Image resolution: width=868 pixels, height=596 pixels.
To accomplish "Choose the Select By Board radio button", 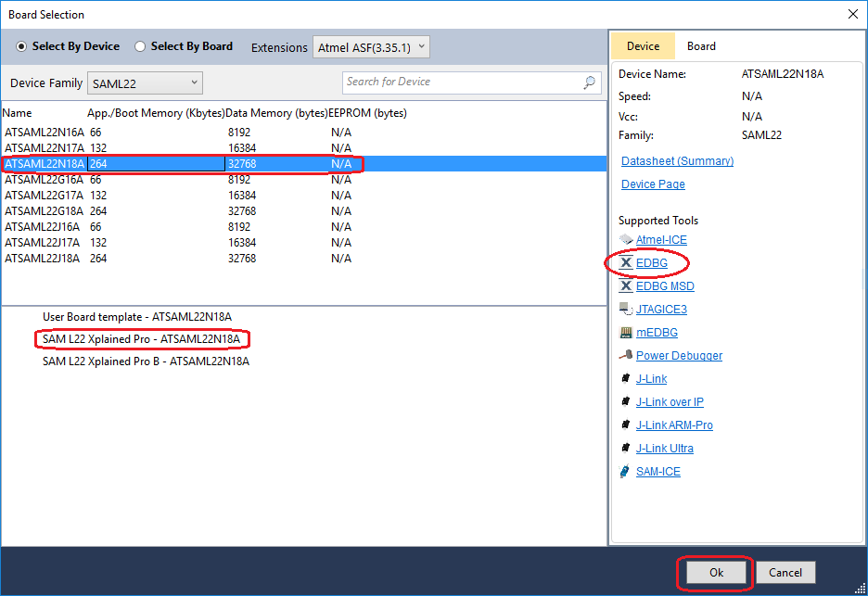I will [x=141, y=46].
